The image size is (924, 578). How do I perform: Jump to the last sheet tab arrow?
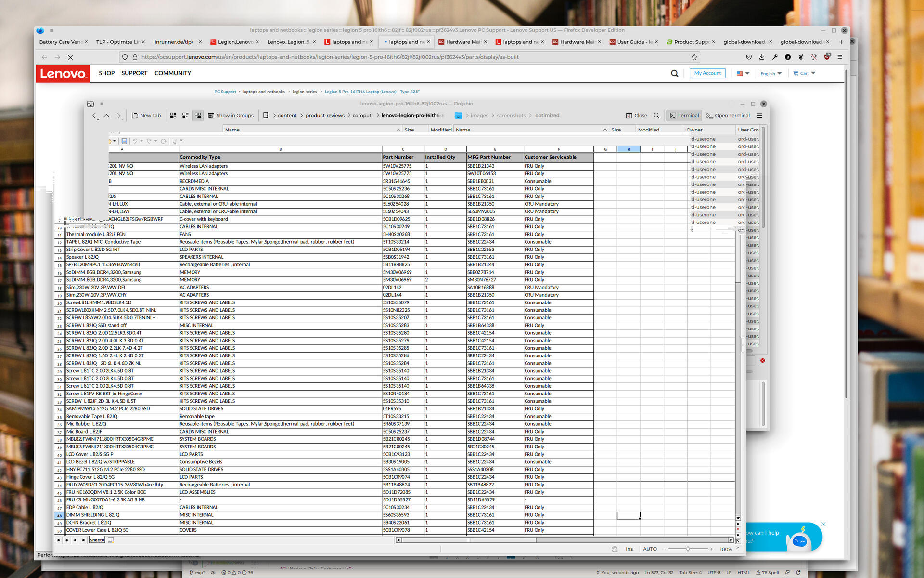pos(83,540)
